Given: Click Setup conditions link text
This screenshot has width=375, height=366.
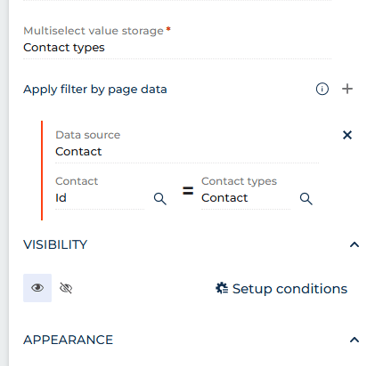Looking at the screenshot, I should [x=290, y=289].
